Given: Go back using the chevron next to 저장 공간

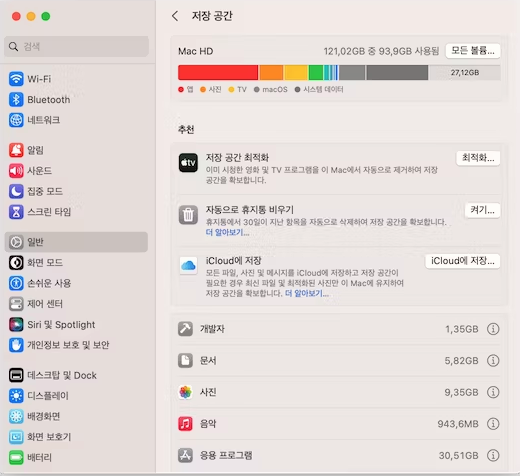Looking at the screenshot, I should [175, 16].
